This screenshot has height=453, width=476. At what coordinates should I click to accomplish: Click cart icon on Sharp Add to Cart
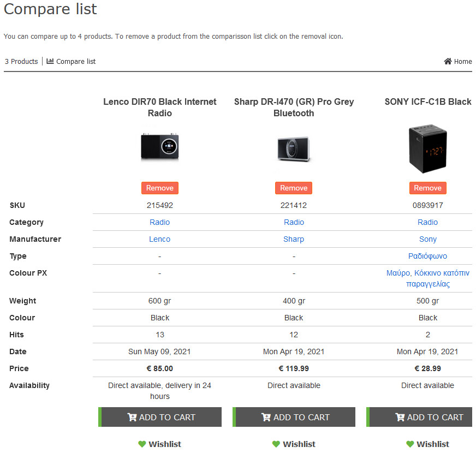pyautogui.click(x=266, y=417)
